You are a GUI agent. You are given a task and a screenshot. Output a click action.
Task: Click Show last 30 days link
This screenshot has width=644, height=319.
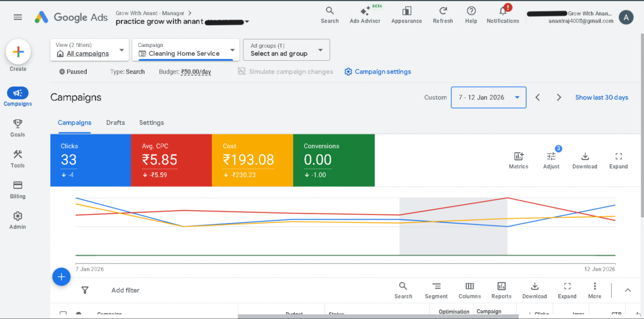[601, 97]
